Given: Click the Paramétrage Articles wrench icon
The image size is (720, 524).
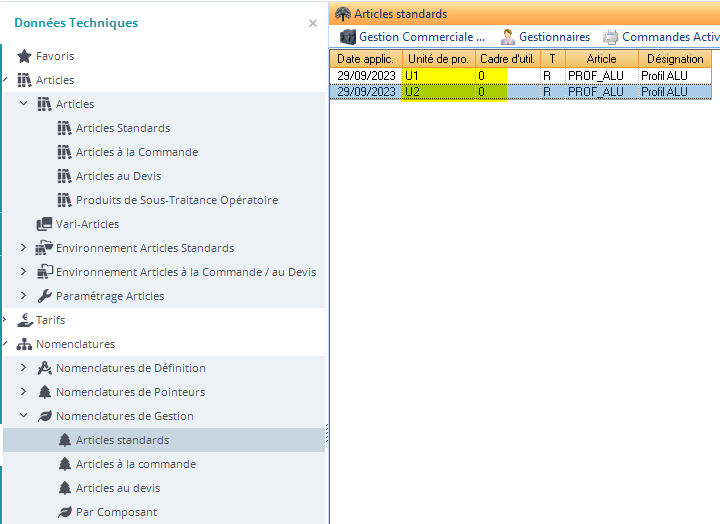Looking at the screenshot, I should (44, 296).
